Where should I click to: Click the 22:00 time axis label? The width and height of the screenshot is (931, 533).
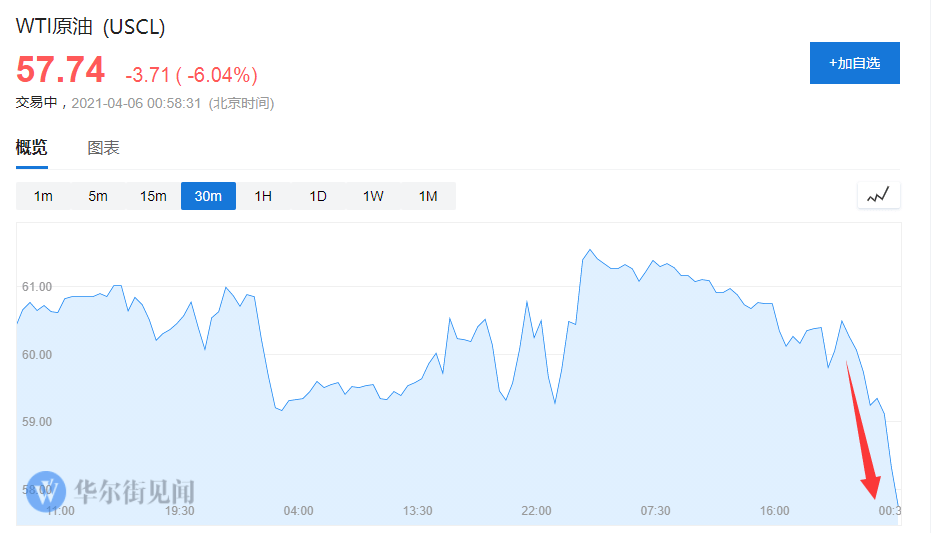click(536, 510)
